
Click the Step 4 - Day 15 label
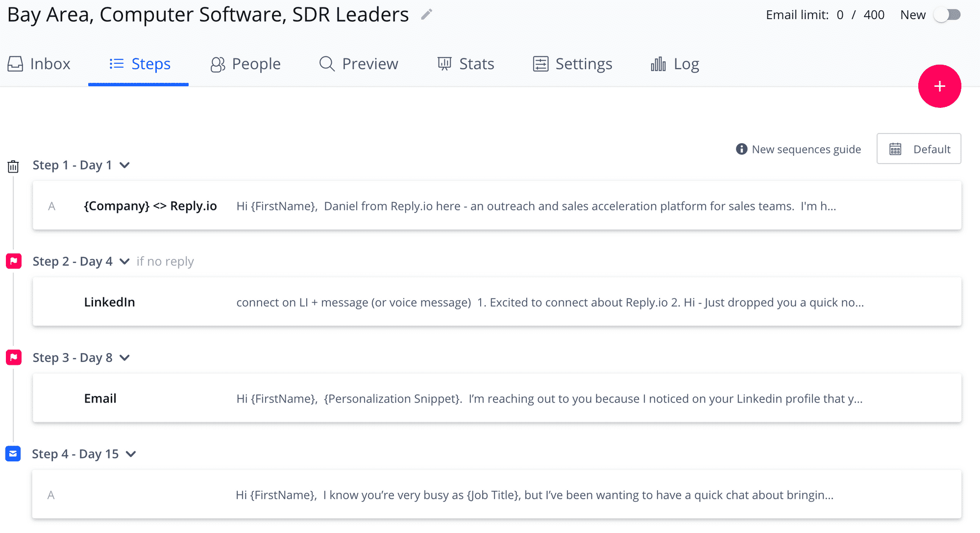[75, 454]
